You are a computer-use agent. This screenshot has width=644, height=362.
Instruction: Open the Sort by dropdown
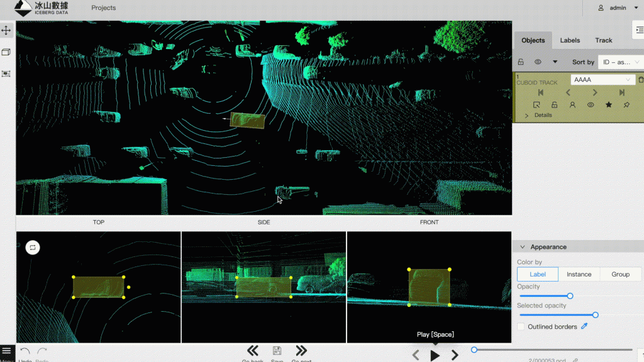(619, 62)
